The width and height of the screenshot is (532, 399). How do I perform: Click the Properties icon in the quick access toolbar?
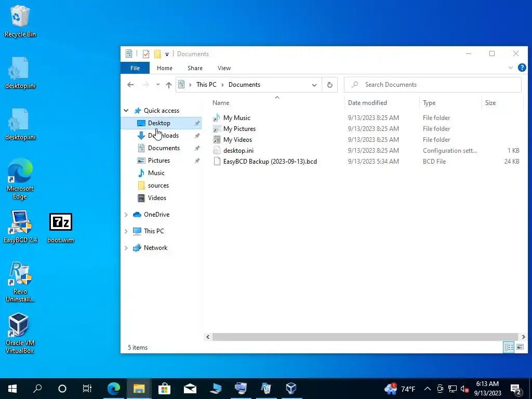(x=146, y=54)
